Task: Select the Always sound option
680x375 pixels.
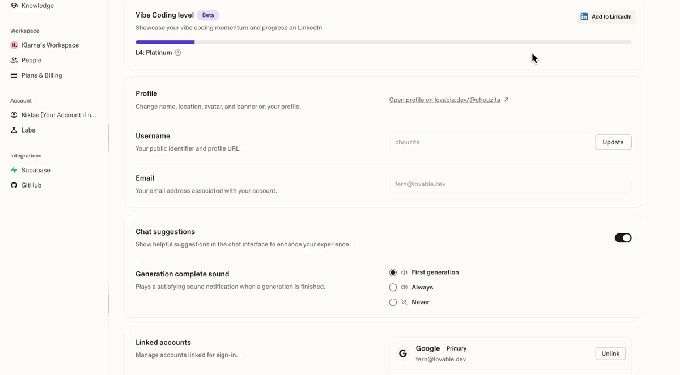Action: 393,287
